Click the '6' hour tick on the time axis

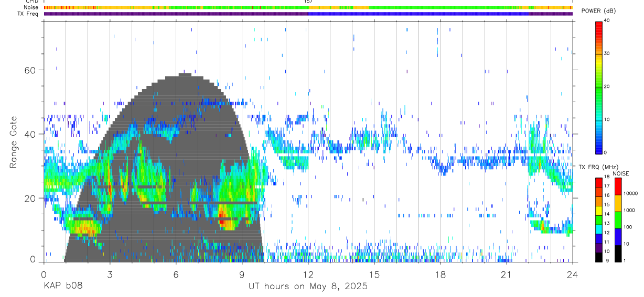coord(176,274)
